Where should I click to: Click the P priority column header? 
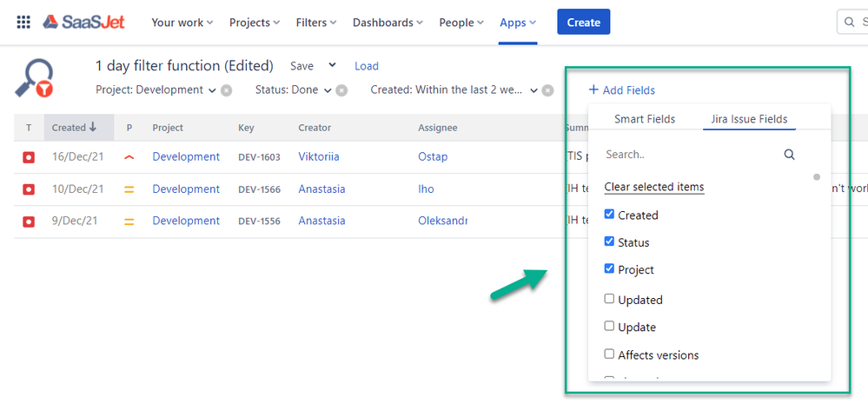[x=129, y=128]
